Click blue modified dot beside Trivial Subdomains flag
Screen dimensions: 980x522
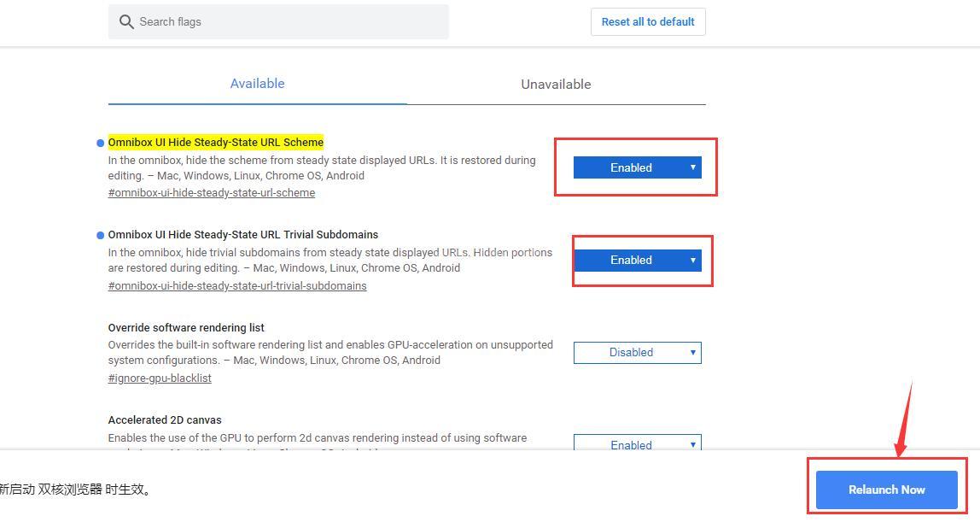click(x=100, y=235)
